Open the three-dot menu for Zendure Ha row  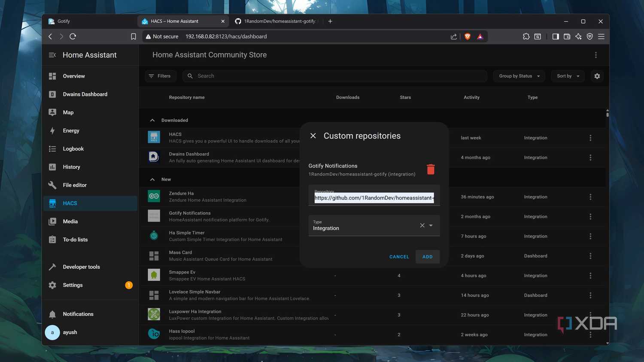click(x=590, y=197)
